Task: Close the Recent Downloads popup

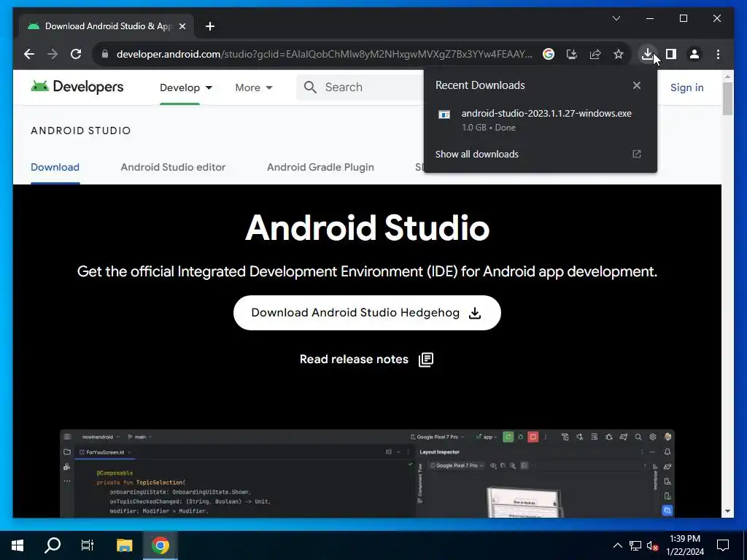Action: 637,85
